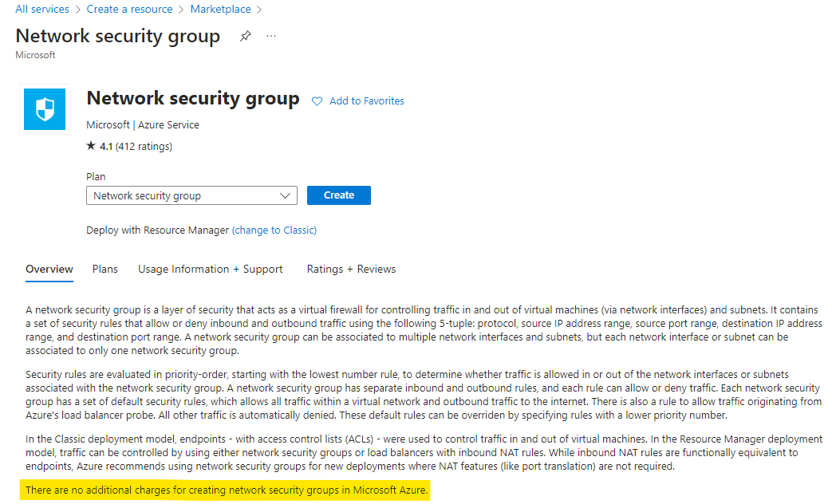832x504 pixels.
Task: Click the star rating icon
Action: coord(91,145)
